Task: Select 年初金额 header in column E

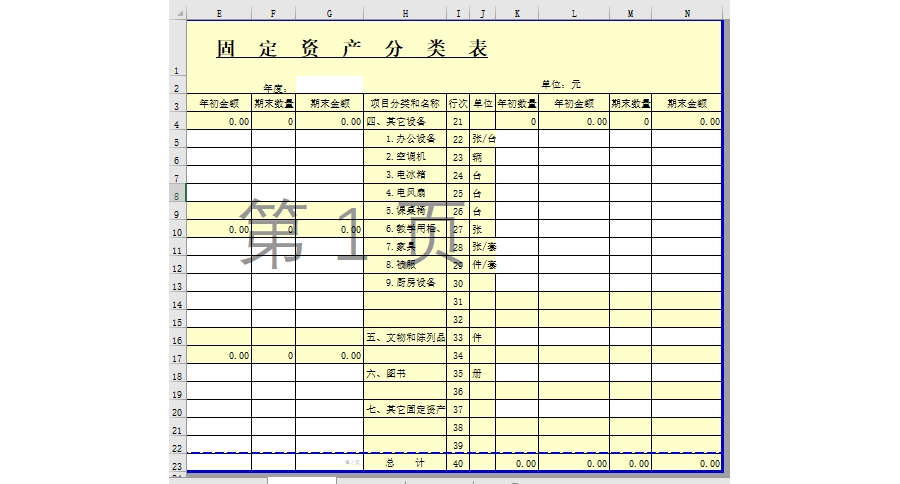Action: coord(219,103)
